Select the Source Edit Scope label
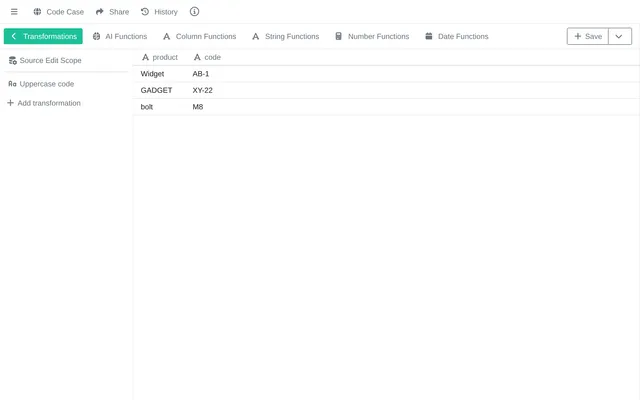The width and height of the screenshot is (640, 400). [x=51, y=60]
